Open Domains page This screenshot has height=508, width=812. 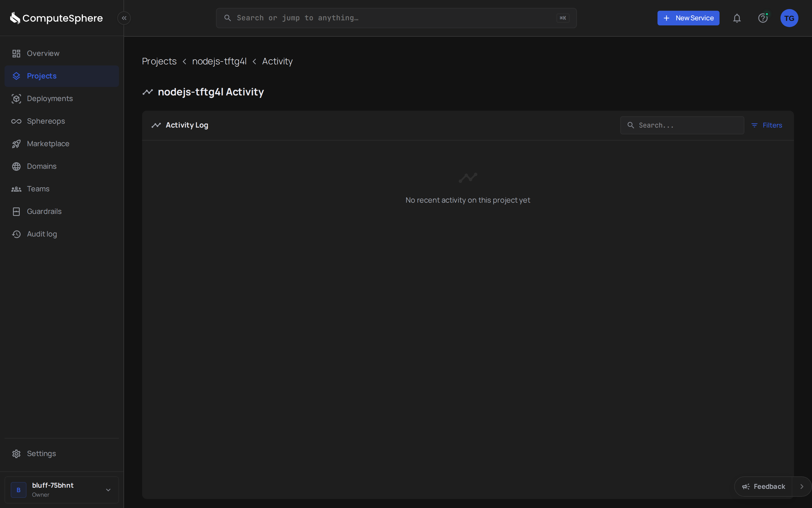tap(62, 166)
